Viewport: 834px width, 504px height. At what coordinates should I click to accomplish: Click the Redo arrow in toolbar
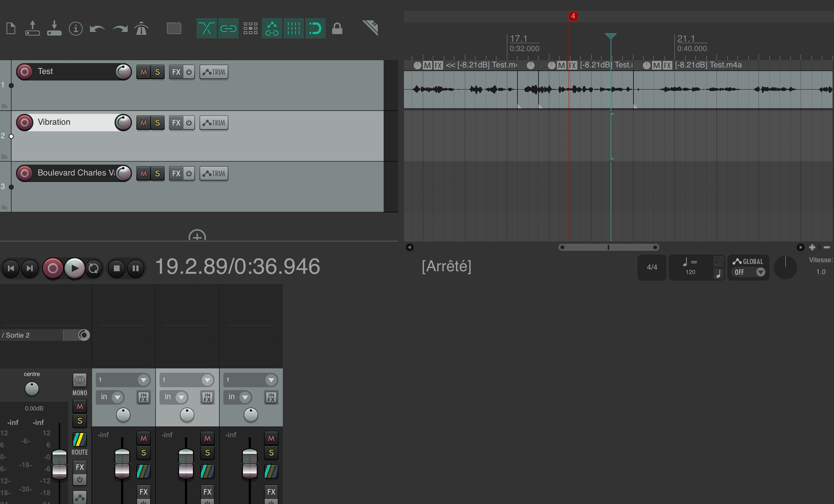(x=120, y=29)
